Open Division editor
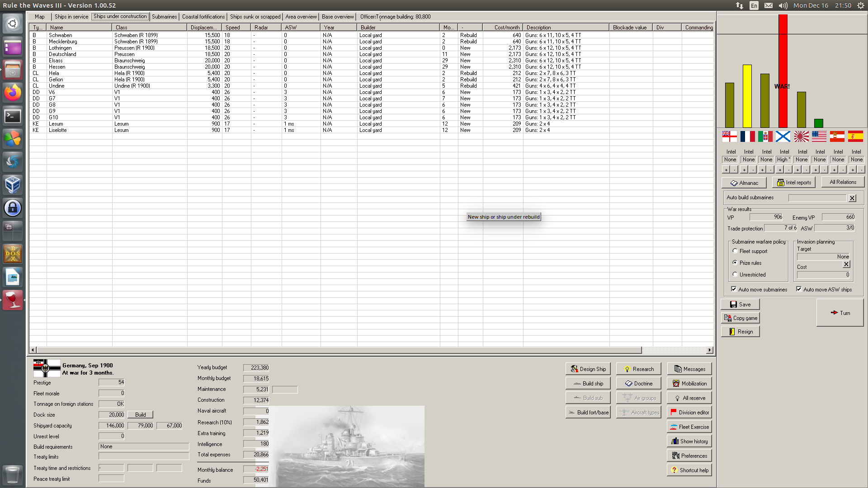Screen dimensions: 868x488 (x=689, y=413)
